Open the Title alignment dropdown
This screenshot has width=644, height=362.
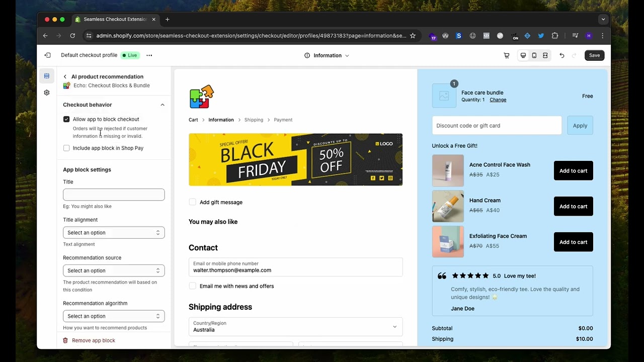point(114,232)
